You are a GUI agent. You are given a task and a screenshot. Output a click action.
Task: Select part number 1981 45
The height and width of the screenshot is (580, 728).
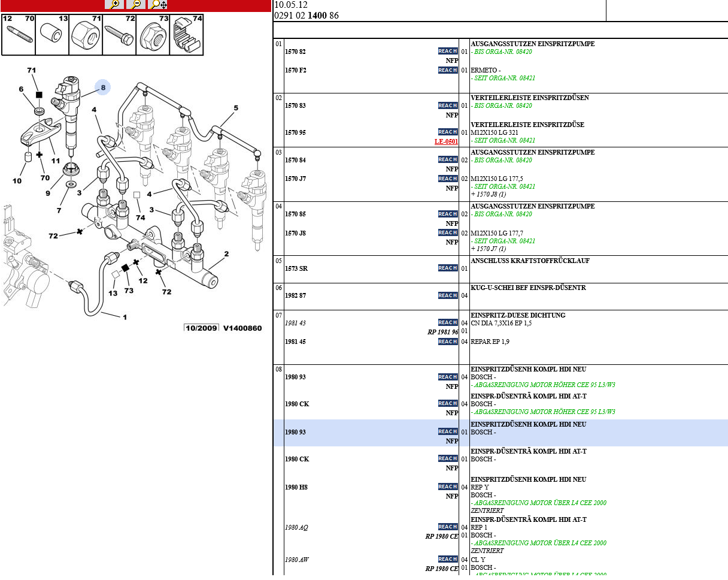pos(295,342)
